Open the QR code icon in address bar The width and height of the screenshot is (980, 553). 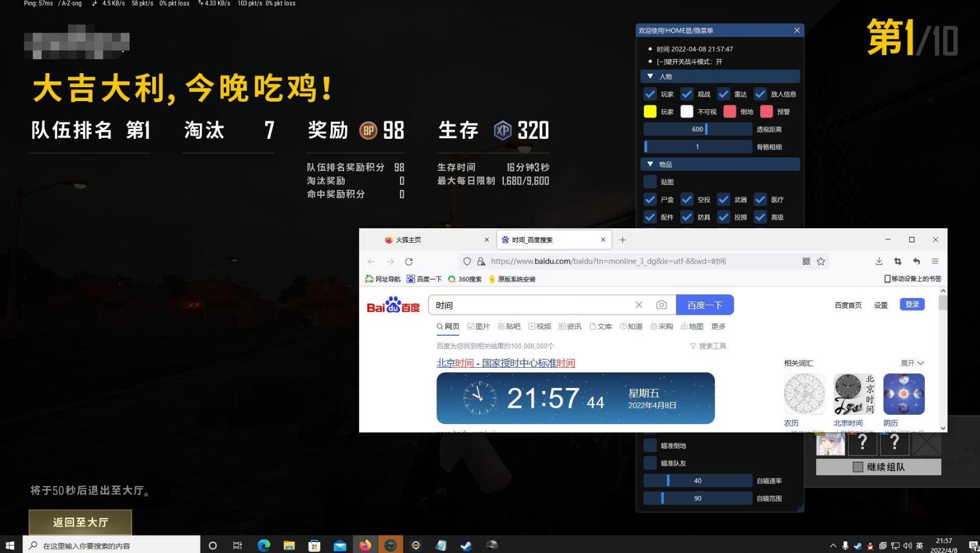(x=806, y=261)
